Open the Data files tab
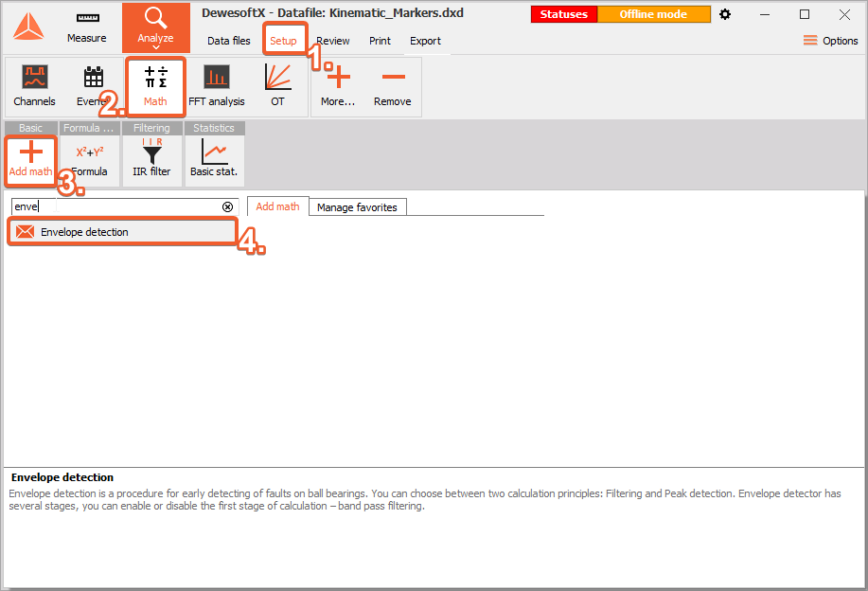 (x=229, y=41)
